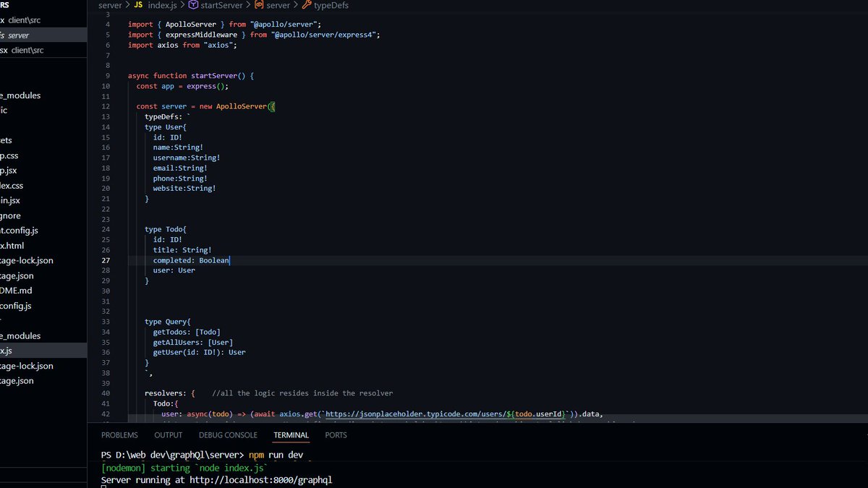The image size is (868, 488).
Task: Open the dex.css file in the explorer
Action: tap(12, 186)
